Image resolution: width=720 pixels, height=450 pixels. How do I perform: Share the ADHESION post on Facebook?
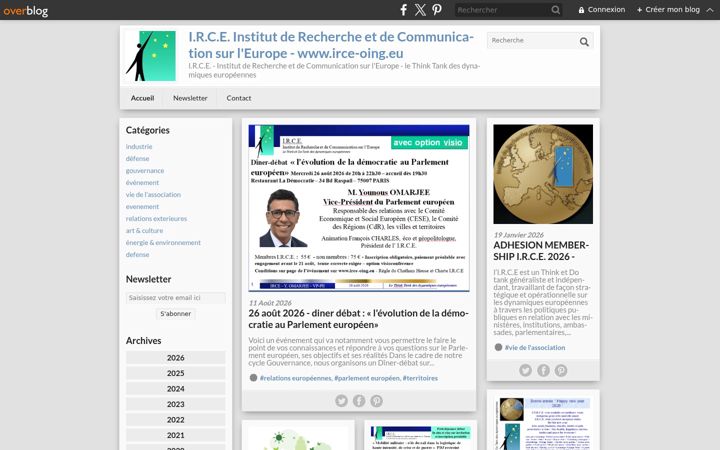(543, 370)
